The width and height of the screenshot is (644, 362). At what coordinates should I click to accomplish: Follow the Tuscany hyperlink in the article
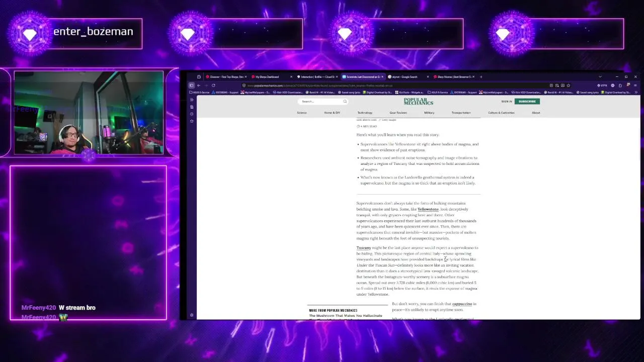364,248
